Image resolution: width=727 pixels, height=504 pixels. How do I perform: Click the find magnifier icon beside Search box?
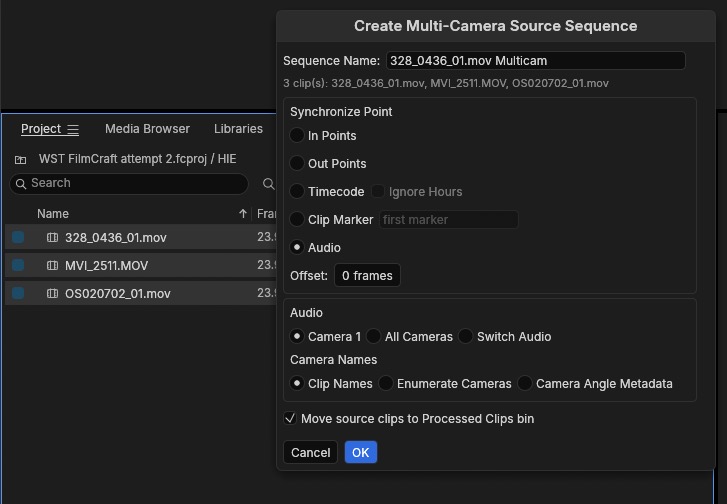pos(268,184)
